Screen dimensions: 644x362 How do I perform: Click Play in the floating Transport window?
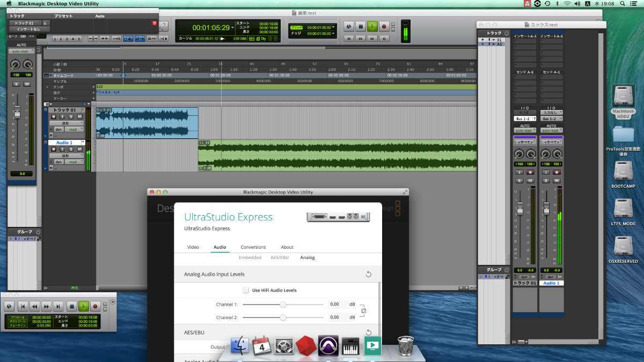coord(84,306)
